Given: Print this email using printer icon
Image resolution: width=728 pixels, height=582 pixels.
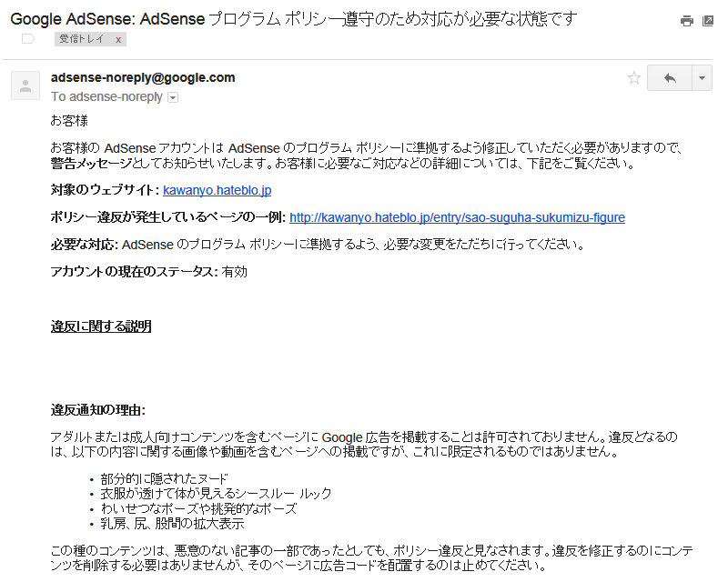Looking at the screenshot, I should pyautogui.click(x=687, y=21).
